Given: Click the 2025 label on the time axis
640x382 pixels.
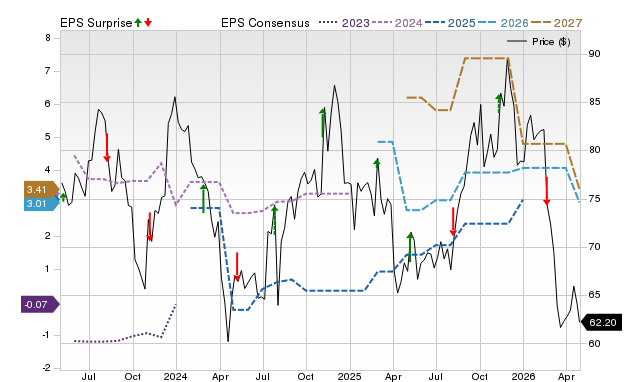Looking at the screenshot, I should [x=349, y=376].
